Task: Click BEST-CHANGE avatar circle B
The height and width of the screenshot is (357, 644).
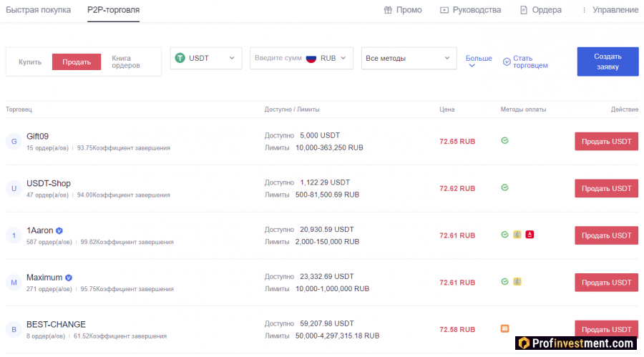Action: 14,330
